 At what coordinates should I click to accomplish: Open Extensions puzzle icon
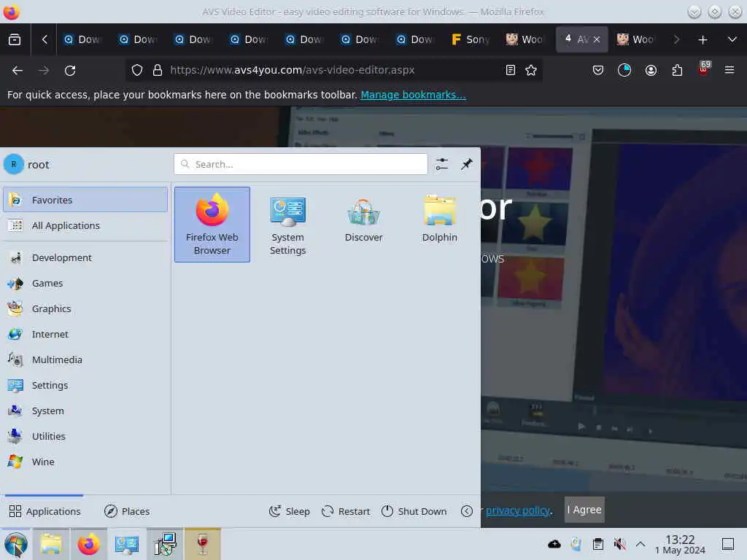click(677, 71)
